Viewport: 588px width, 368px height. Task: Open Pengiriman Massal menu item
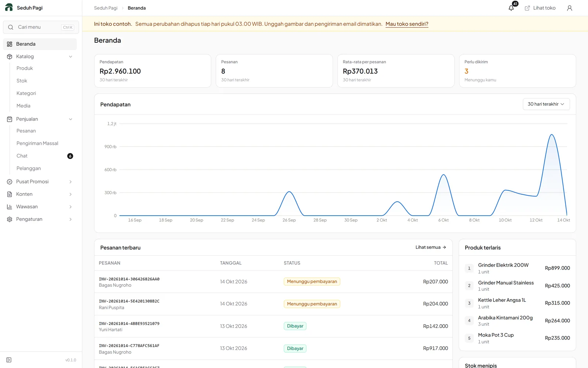pyautogui.click(x=37, y=144)
